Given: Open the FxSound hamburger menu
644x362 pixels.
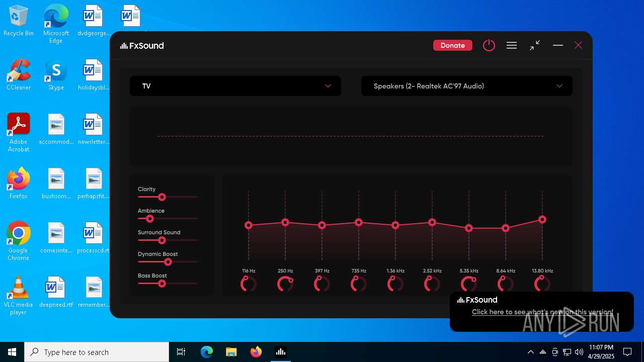Looking at the screenshot, I should pos(512,45).
